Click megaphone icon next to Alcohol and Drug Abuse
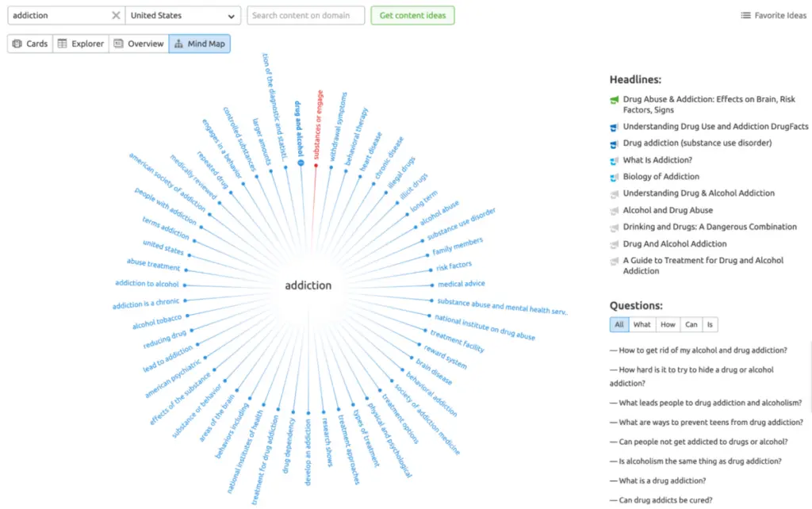This screenshot has height=509, width=812. (614, 211)
